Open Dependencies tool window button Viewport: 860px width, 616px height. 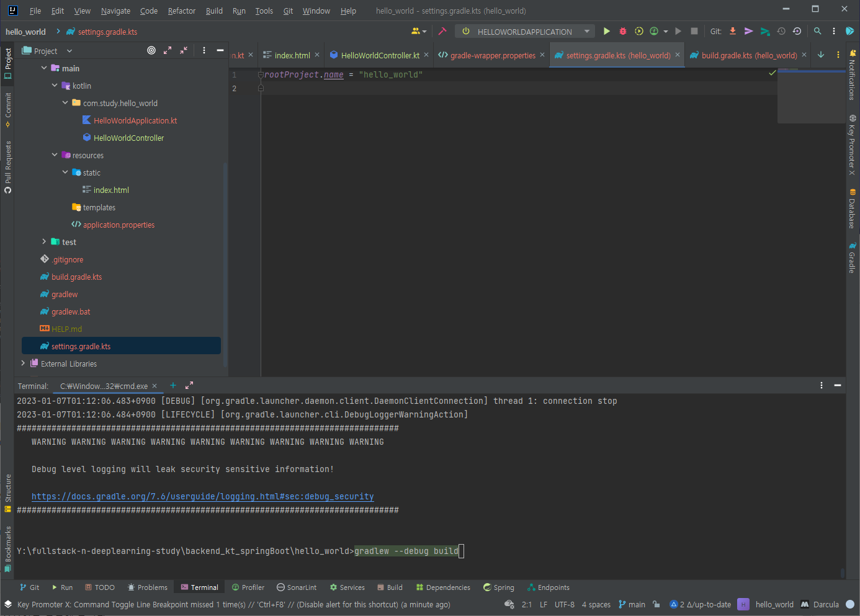[443, 587]
